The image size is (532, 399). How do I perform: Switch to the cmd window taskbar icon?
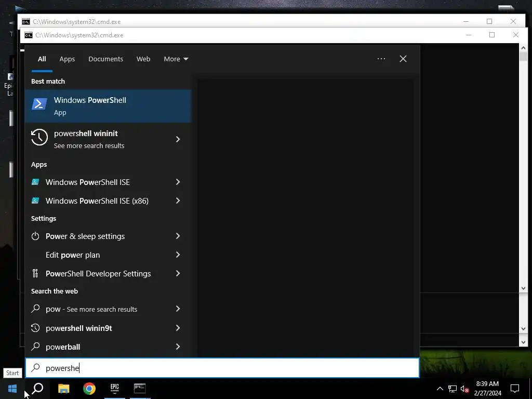click(140, 388)
